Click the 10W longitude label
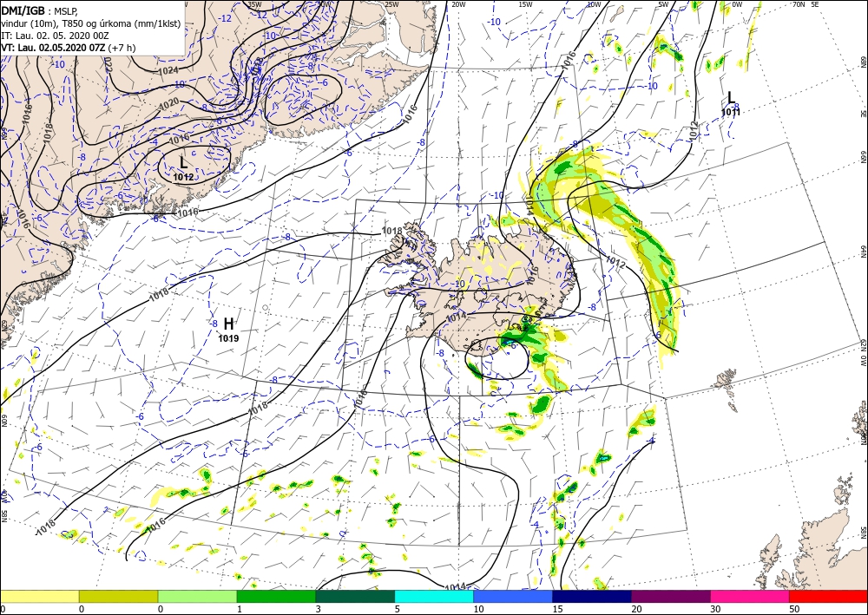This screenshot has width=868, height=615. coord(594,4)
